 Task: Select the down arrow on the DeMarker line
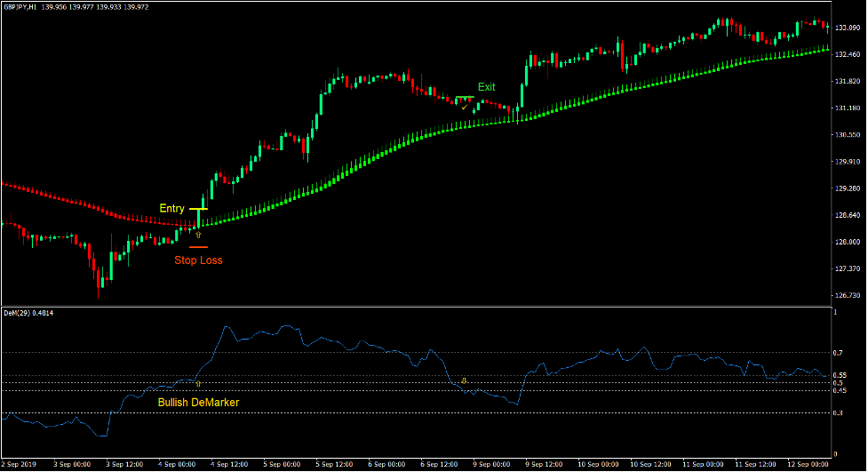click(x=465, y=381)
